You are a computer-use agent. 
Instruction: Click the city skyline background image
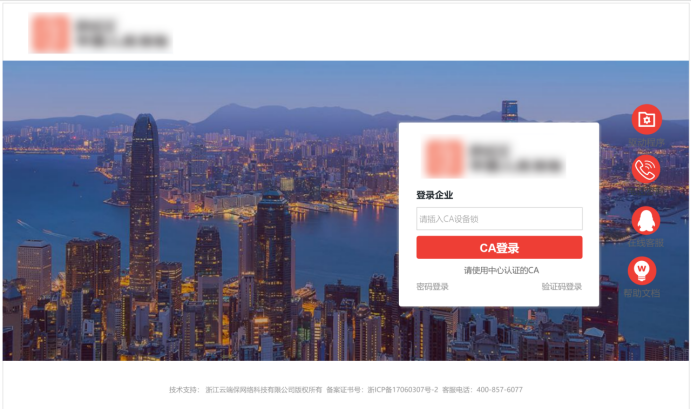(198, 212)
